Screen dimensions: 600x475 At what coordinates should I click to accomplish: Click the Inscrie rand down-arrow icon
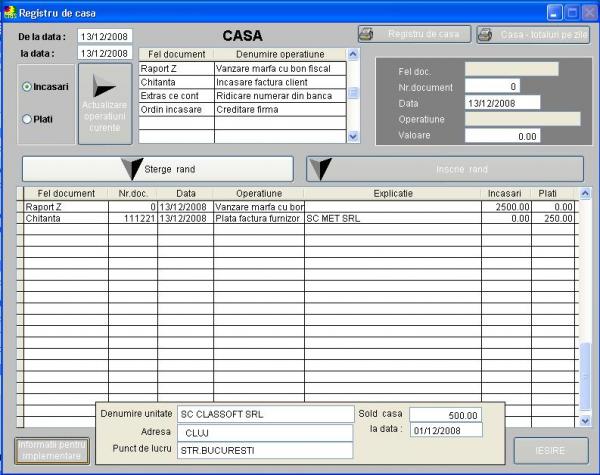click(x=320, y=169)
